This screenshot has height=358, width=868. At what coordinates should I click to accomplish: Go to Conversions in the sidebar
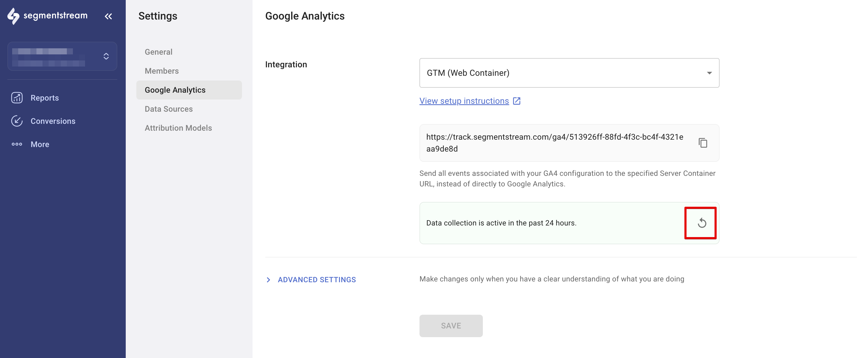pyautogui.click(x=53, y=121)
